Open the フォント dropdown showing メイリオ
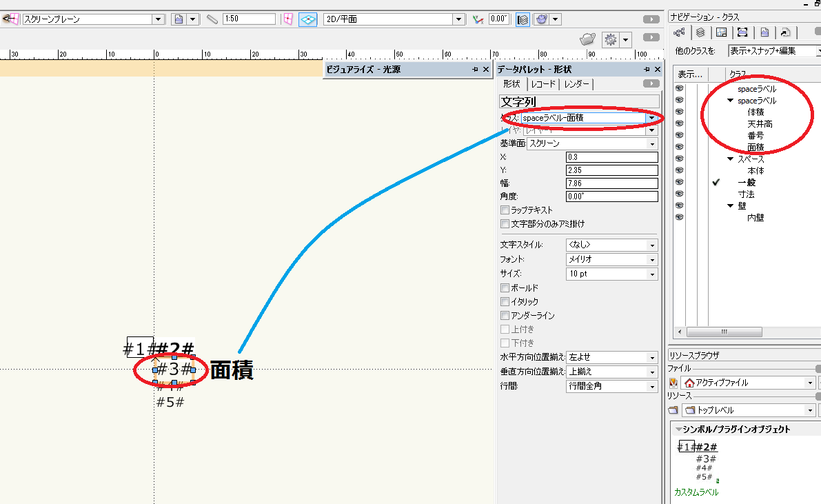 tap(611, 260)
